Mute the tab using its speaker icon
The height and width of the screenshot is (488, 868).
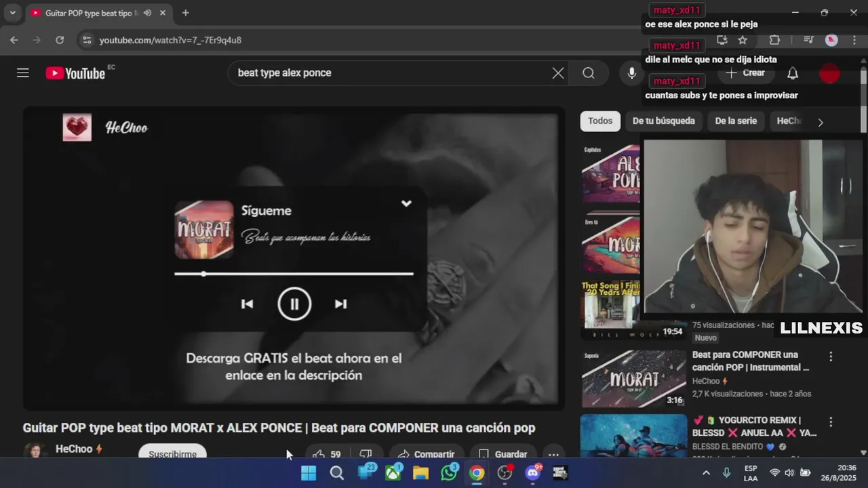click(147, 13)
